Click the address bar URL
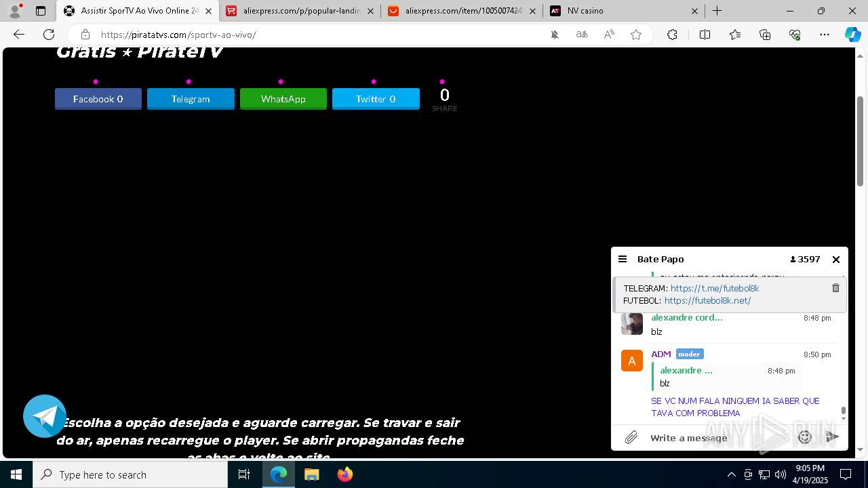The width and height of the screenshot is (868, 488). coord(178,35)
